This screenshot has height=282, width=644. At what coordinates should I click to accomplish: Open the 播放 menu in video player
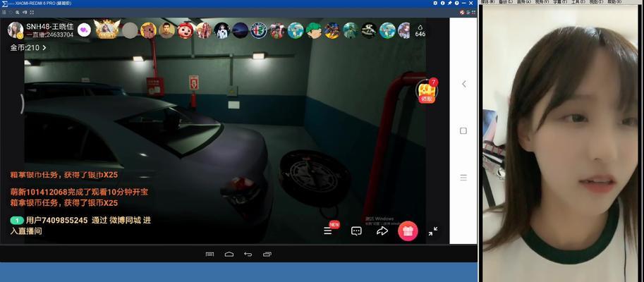point(506,2)
